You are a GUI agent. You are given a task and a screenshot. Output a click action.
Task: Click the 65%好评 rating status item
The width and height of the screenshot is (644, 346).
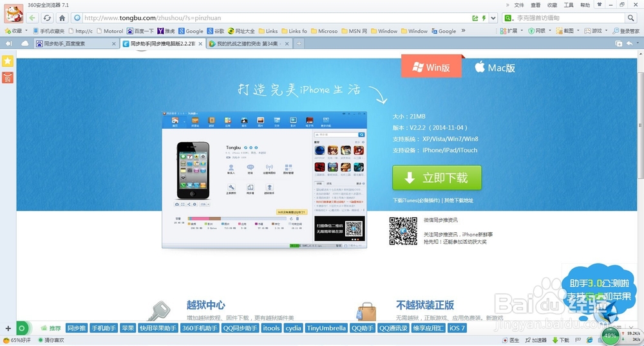click(x=17, y=340)
